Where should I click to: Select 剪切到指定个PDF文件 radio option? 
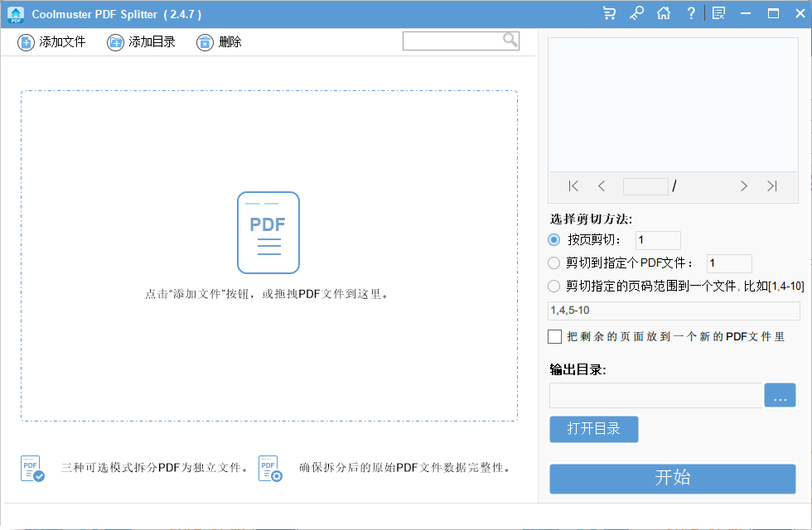(x=553, y=263)
